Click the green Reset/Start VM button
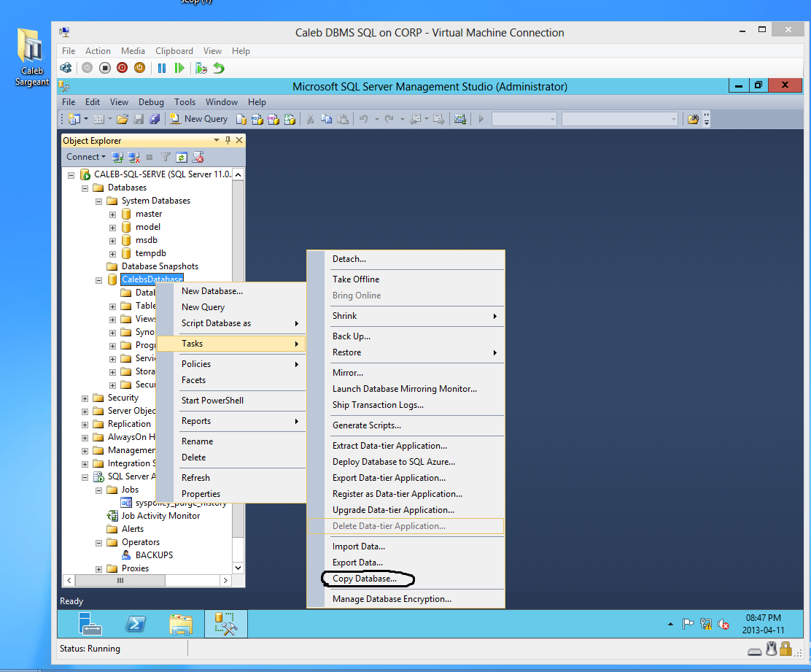Image resolution: width=811 pixels, height=672 pixels. (179, 68)
